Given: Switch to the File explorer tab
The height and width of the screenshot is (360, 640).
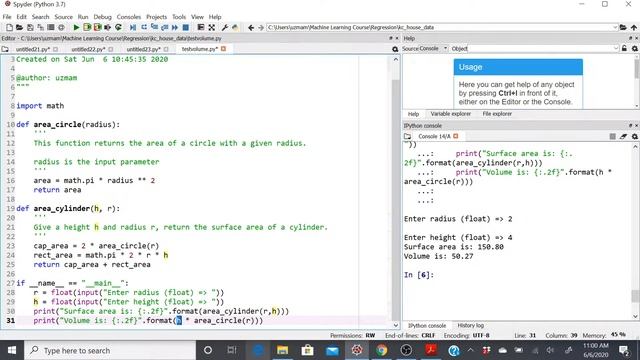Looking at the screenshot, I should (x=497, y=114).
